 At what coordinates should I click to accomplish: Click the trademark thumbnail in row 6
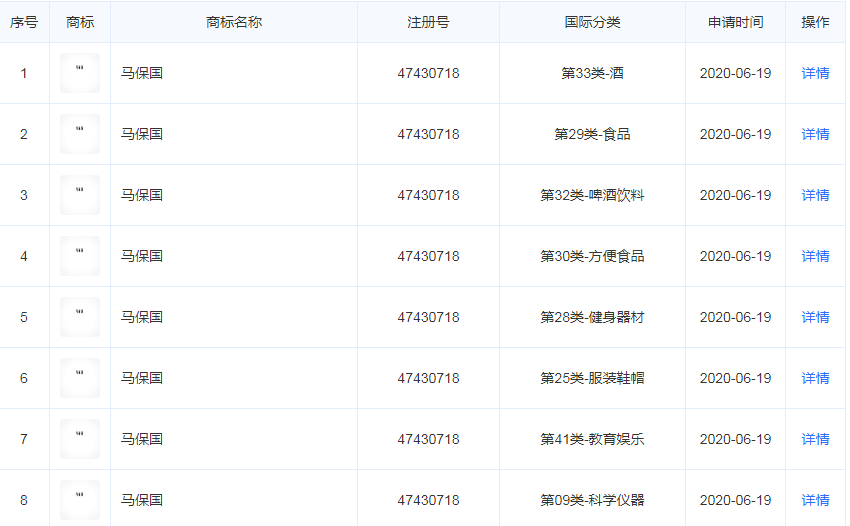pos(80,378)
